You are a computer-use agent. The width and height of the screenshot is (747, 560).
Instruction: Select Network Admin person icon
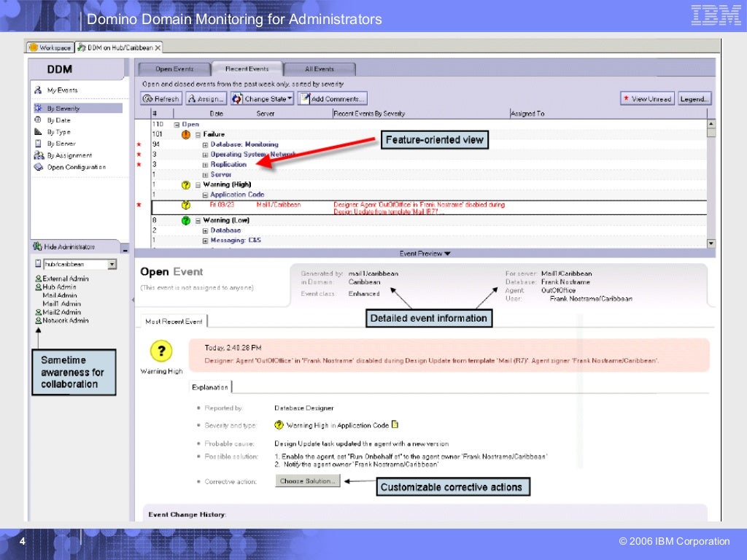(x=39, y=321)
